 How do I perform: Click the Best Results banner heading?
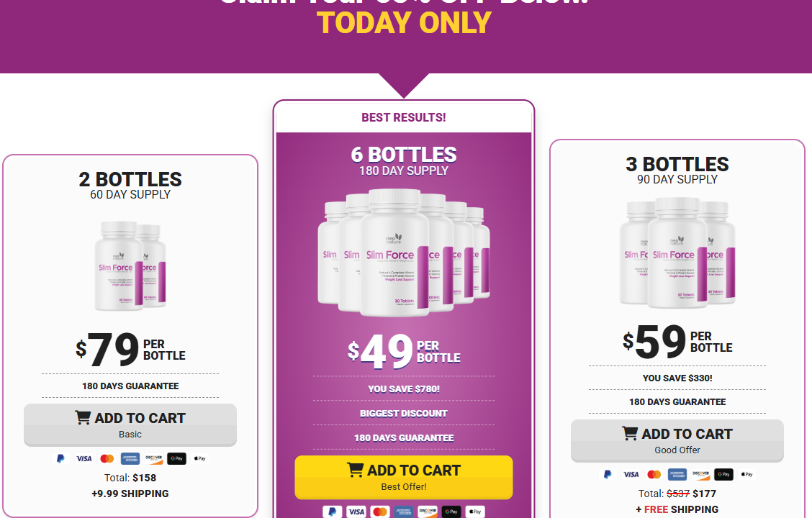[x=404, y=117]
